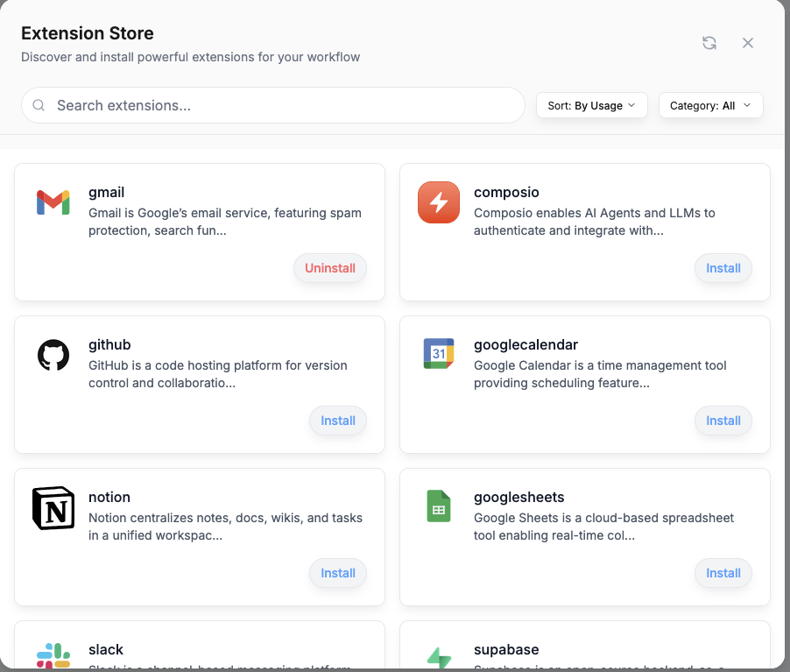Click the Gmail envelope icon

[53, 202]
